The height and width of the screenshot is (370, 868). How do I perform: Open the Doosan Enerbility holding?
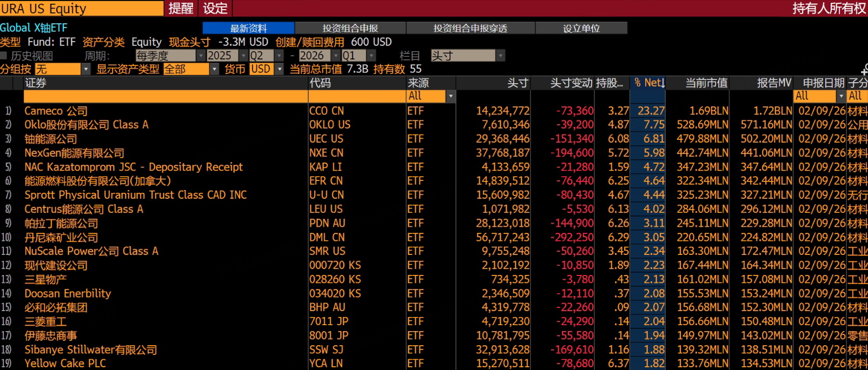pyautogui.click(x=68, y=293)
